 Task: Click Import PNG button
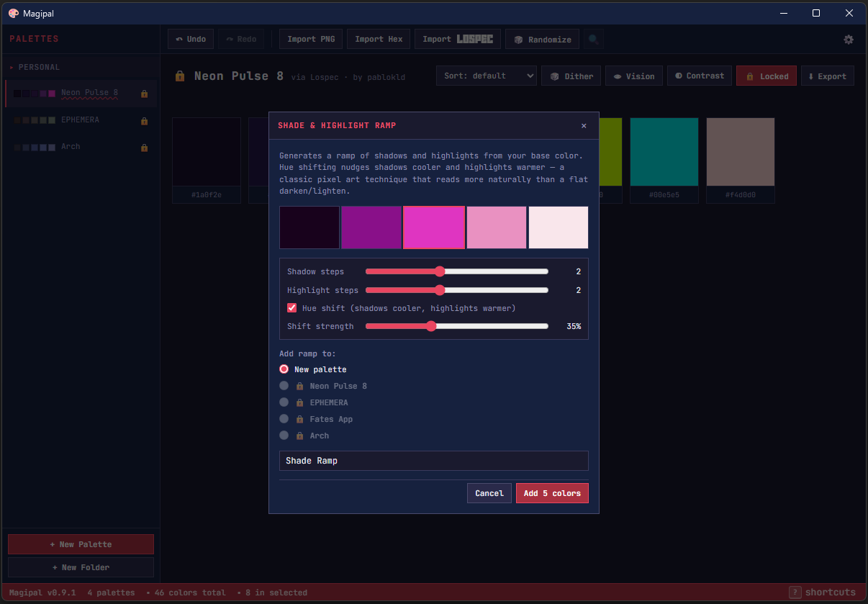pos(311,39)
